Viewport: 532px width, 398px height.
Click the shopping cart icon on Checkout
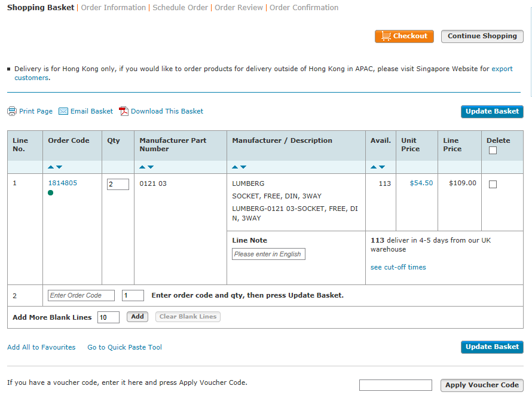point(386,36)
